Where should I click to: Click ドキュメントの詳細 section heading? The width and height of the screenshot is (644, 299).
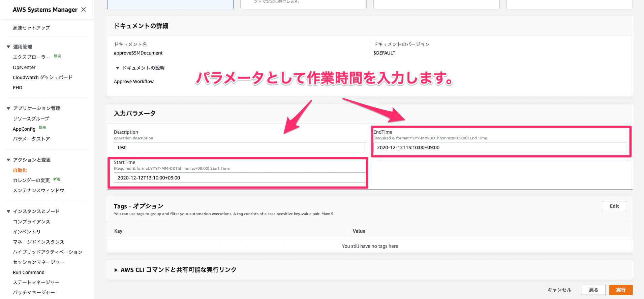coord(141,26)
